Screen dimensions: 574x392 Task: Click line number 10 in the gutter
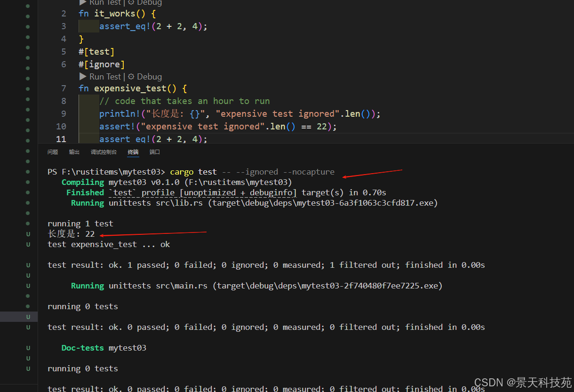click(x=61, y=127)
